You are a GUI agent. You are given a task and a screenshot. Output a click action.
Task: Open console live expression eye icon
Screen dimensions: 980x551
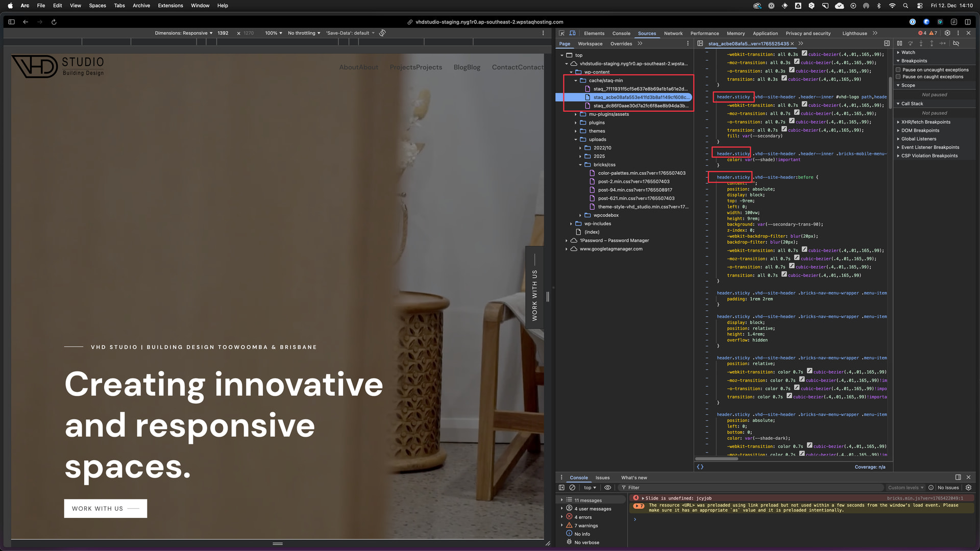pos(607,488)
